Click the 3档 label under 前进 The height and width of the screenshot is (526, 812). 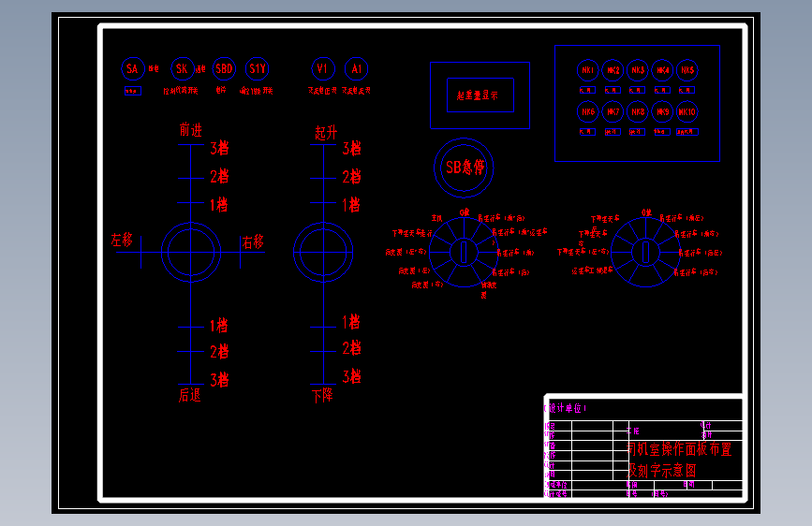219,148
